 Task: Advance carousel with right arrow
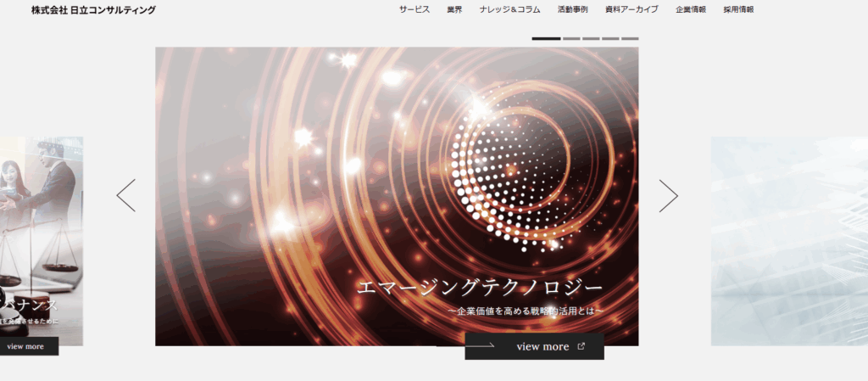click(x=668, y=195)
